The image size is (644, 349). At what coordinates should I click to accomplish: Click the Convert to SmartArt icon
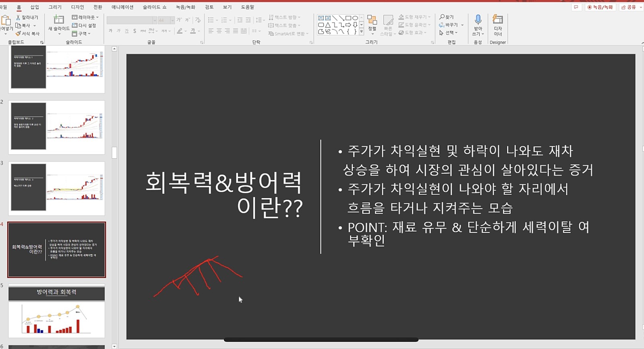271,33
